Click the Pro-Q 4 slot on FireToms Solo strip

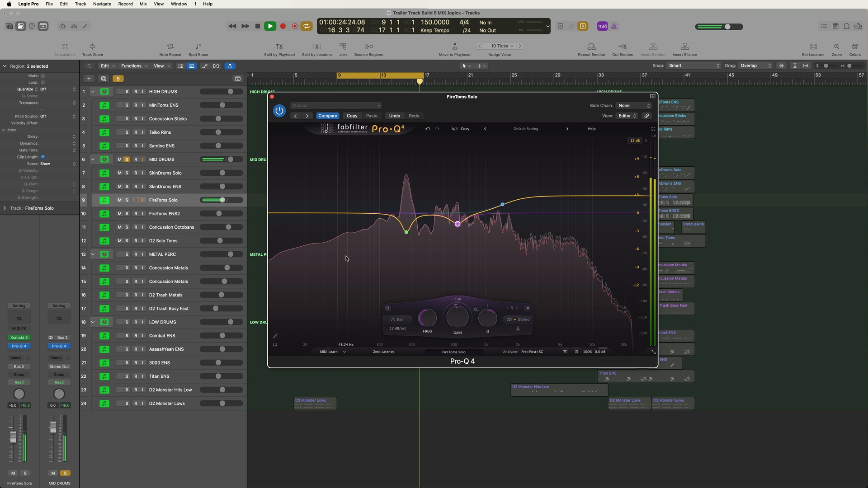pyautogui.click(x=19, y=346)
